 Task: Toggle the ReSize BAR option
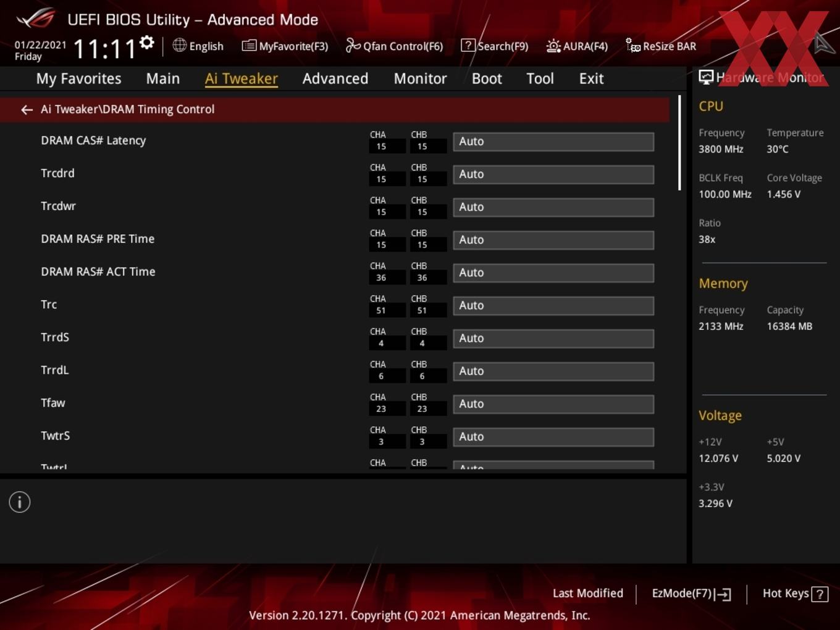(661, 46)
